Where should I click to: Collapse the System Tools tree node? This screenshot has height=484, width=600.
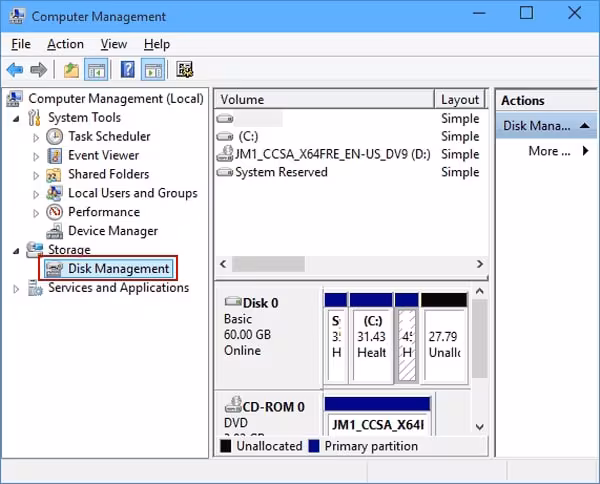point(16,119)
